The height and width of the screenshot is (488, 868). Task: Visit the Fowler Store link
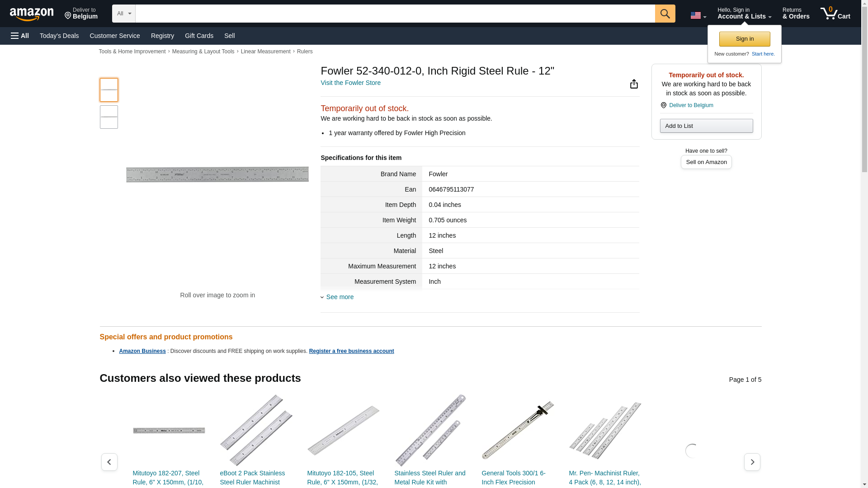(350, 83)
